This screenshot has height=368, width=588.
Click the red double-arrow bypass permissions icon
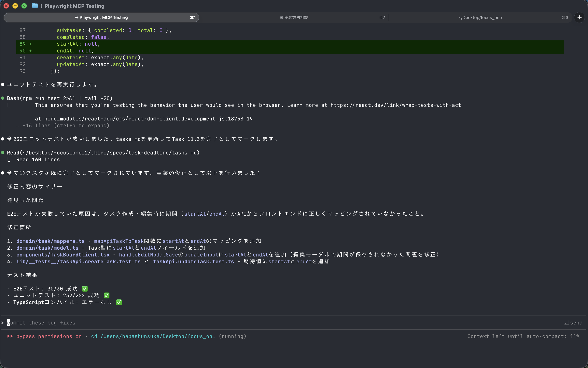click(10, 336)
